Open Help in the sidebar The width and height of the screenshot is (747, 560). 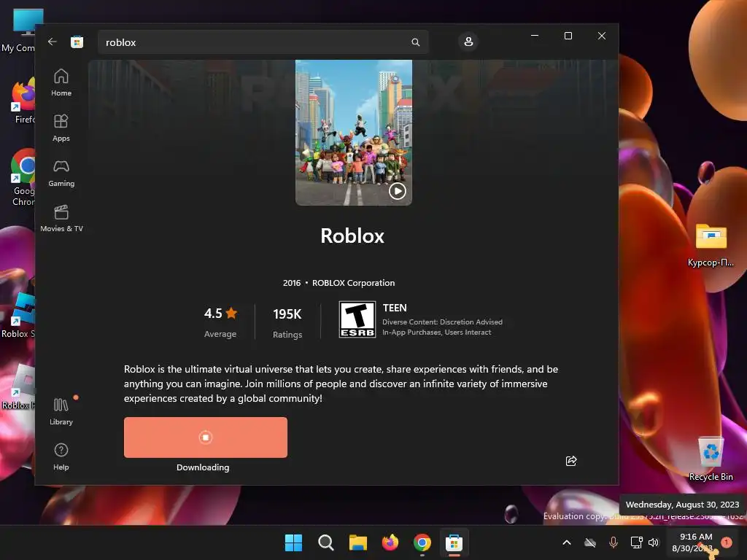click(61, 456)
